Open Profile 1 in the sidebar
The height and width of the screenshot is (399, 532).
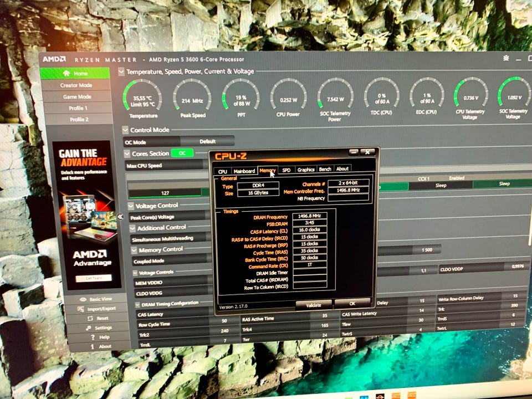(78, 108)
